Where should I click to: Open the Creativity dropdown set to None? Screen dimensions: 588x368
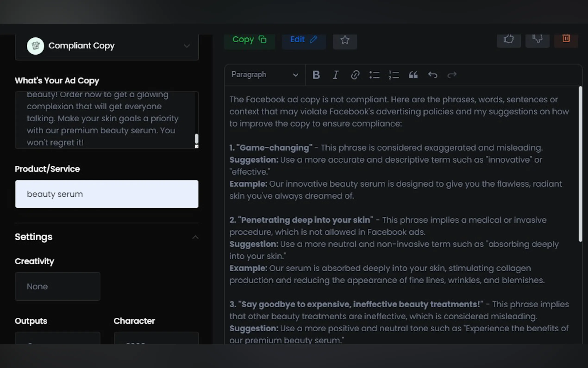coord(57,286)
